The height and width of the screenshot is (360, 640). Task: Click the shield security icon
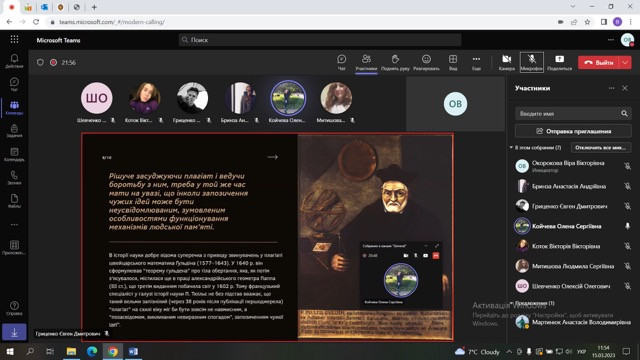[40, 62]
